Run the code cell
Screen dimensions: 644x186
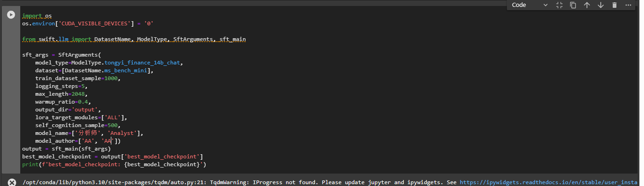[11, 15]
